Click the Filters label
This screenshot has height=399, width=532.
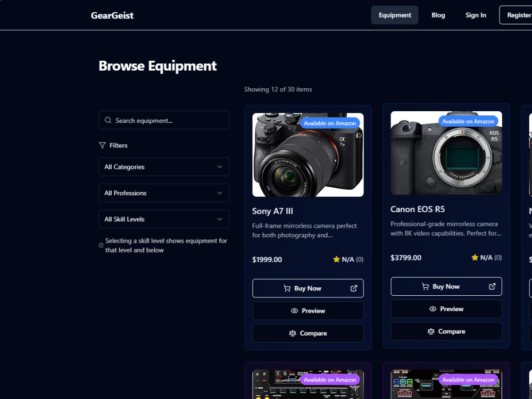[x=119, y=145]
